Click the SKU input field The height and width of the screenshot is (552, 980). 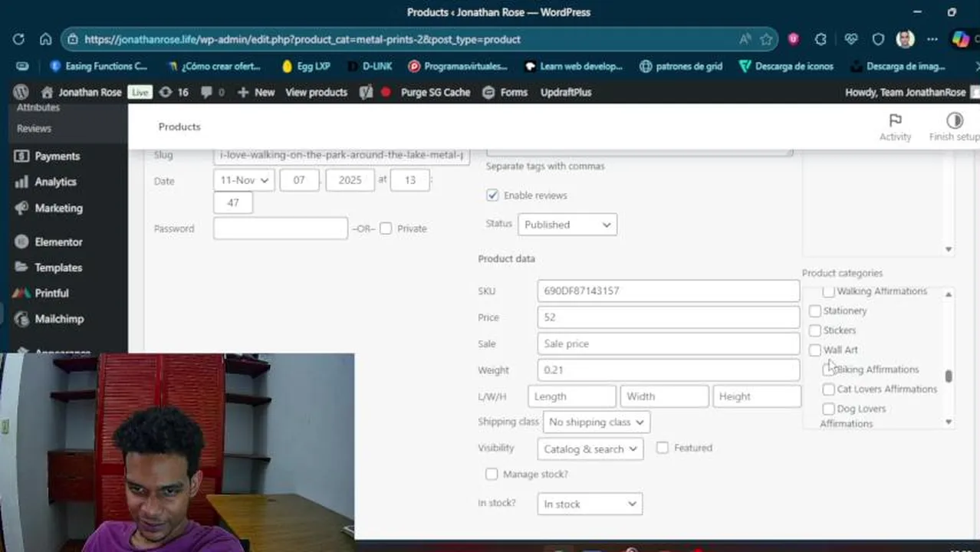pos(669,291)
